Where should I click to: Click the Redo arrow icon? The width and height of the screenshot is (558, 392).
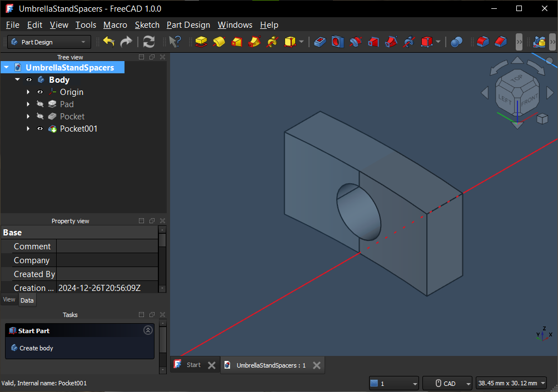[x=126, y=42]
